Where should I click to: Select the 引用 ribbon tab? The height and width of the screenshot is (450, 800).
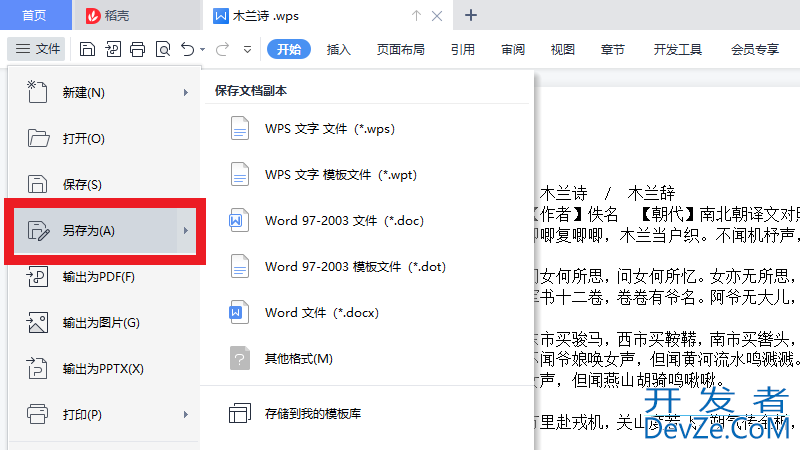point(463,49)
